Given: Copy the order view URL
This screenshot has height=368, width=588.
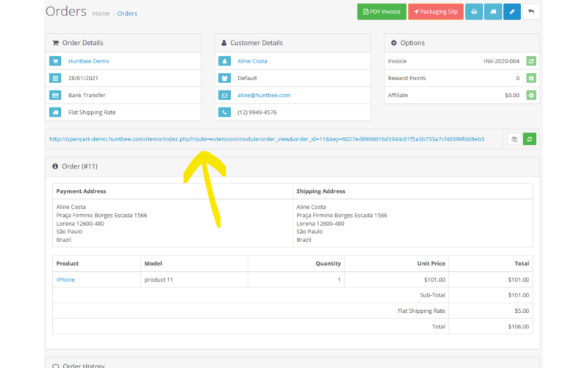Looking at the screenshot, I should pyautogui.click(x=514, y=139).
